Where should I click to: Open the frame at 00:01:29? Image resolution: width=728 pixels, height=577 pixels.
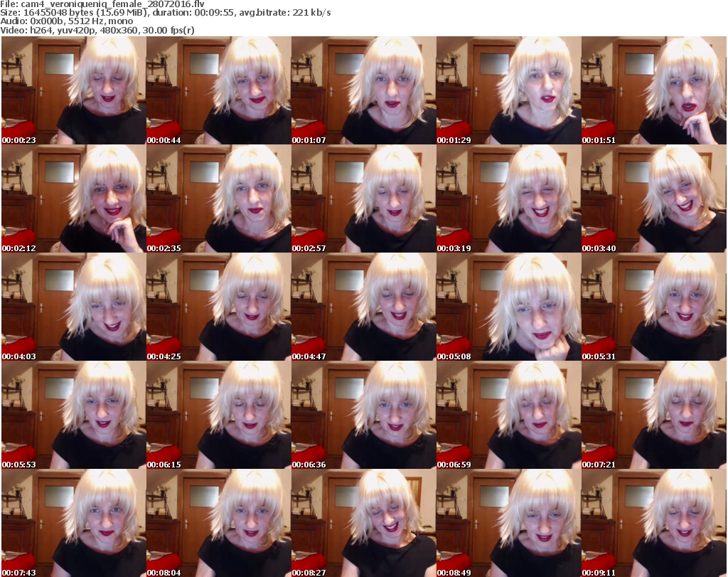[508, 90]
